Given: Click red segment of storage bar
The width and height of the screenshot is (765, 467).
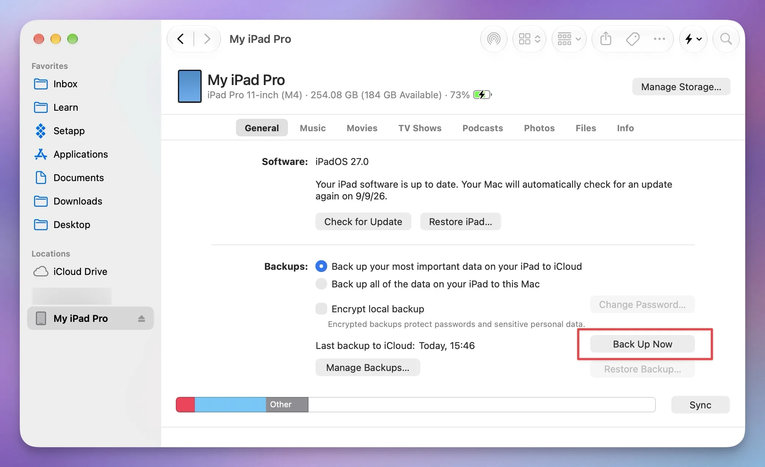Looking at the screenshot, I should click(x=185, y=405).
